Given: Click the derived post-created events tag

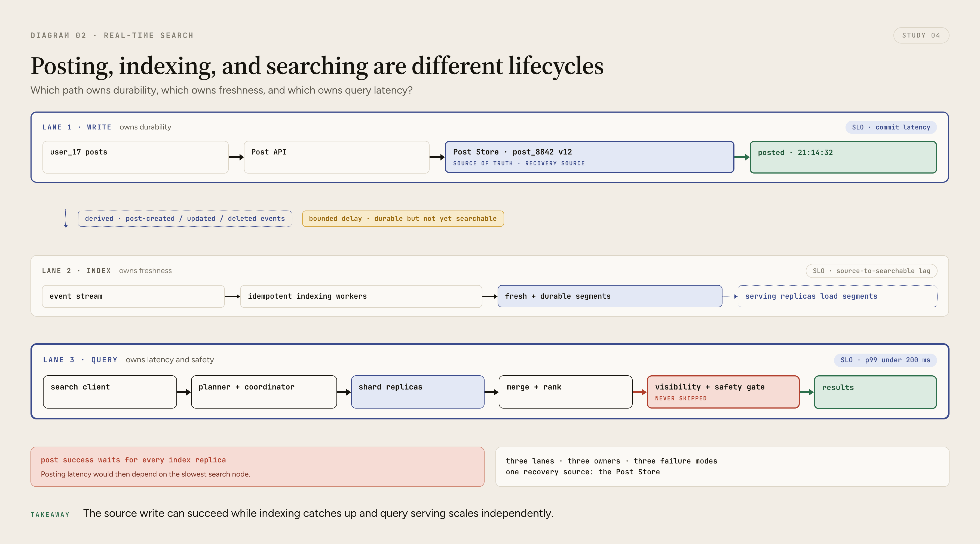Looking at the screenshot, I should pos(185,219).
